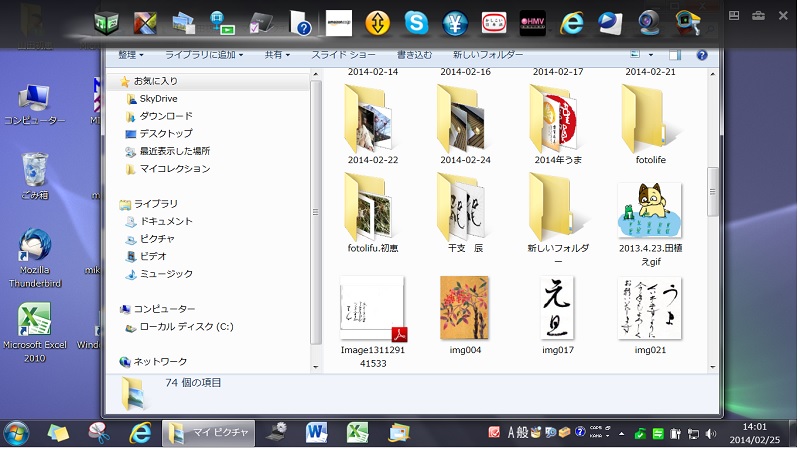Image resolution: width=800 pixels, height=449 pixels.
Task: Open Excel from the taskbar
Action: coord(357,434)
